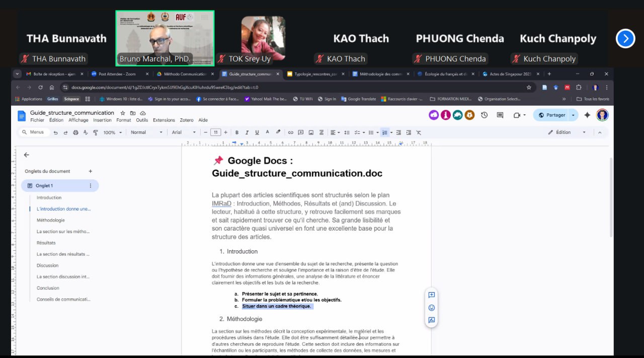Star the Guide_structure_communication document
The width and height of the screenshot is (644, 358).
[123, 113]
